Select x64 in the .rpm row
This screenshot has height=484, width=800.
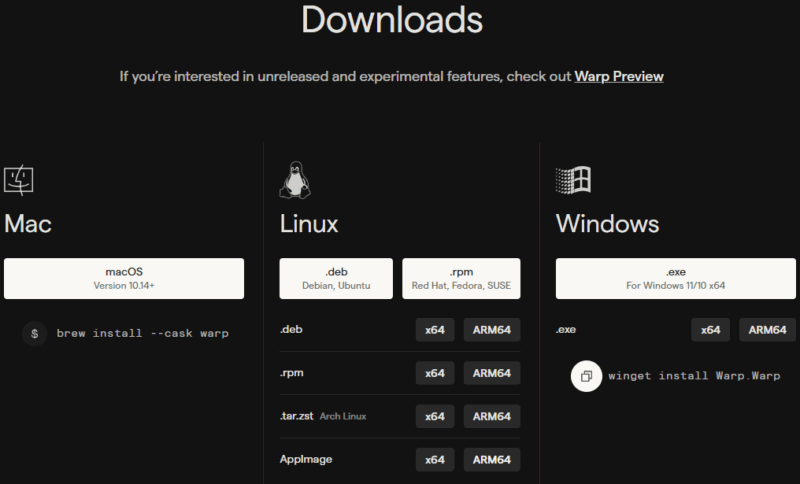[x=435, y=373]
